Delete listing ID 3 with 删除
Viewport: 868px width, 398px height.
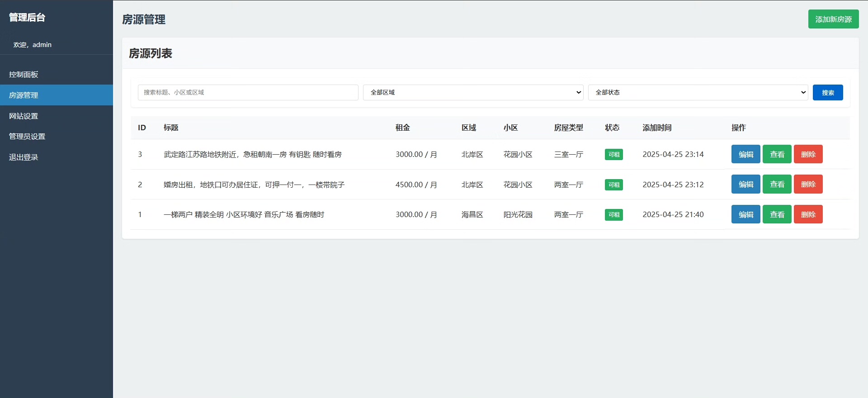coord(808,154)
